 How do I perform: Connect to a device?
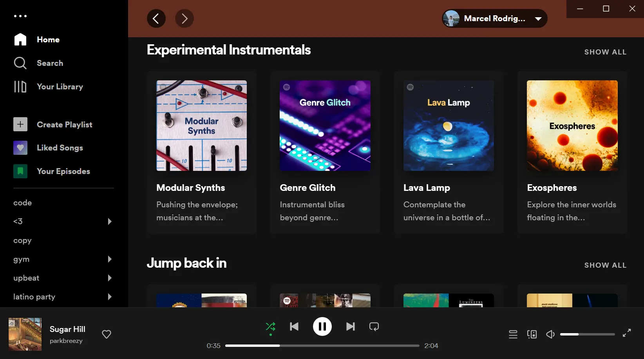tap(532, 334)
